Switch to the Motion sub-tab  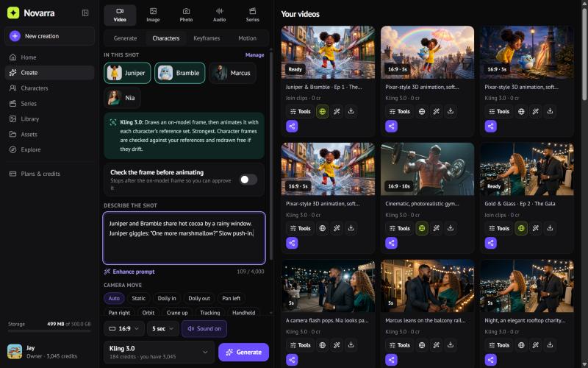pos(247,38)
